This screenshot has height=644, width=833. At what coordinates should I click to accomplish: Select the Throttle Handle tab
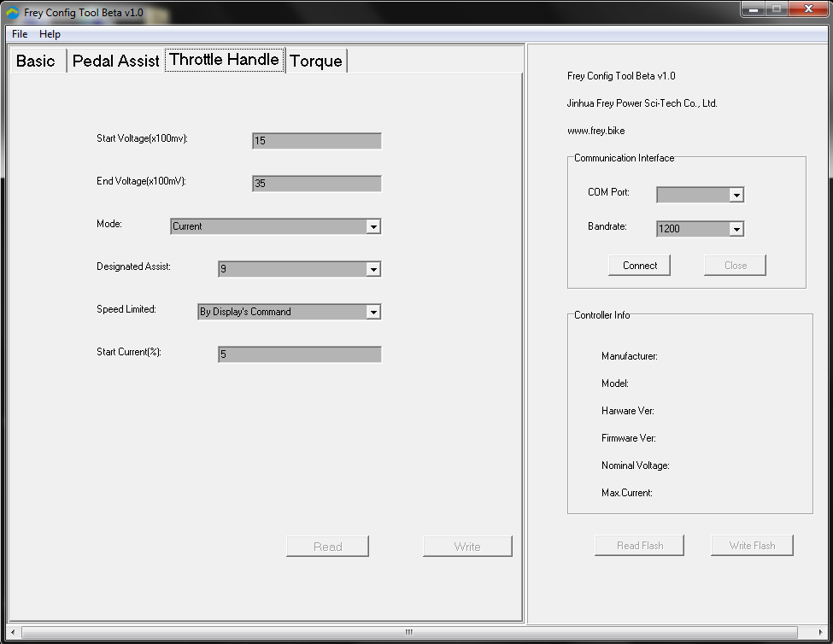pos(224,60)
